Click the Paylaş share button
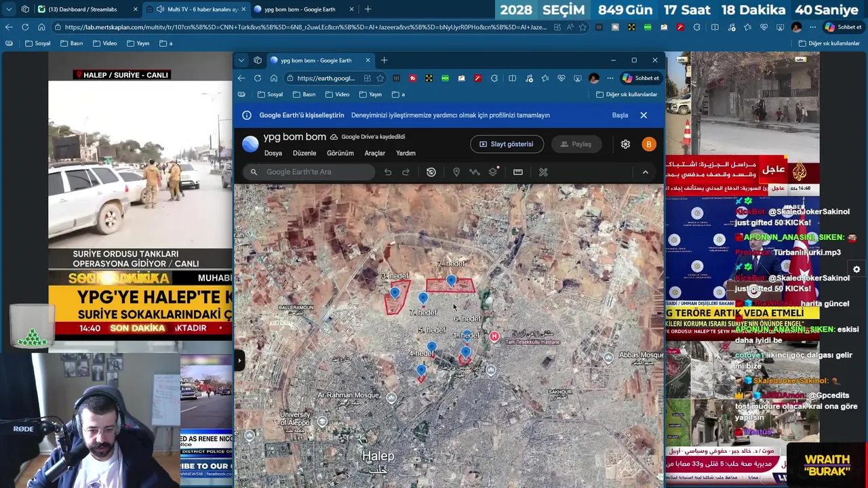Image resolution: width=868 pixels, height=488 pixels. 576,144
